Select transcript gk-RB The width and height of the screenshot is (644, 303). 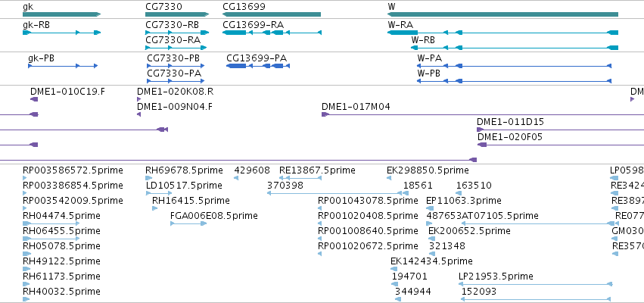61,33
